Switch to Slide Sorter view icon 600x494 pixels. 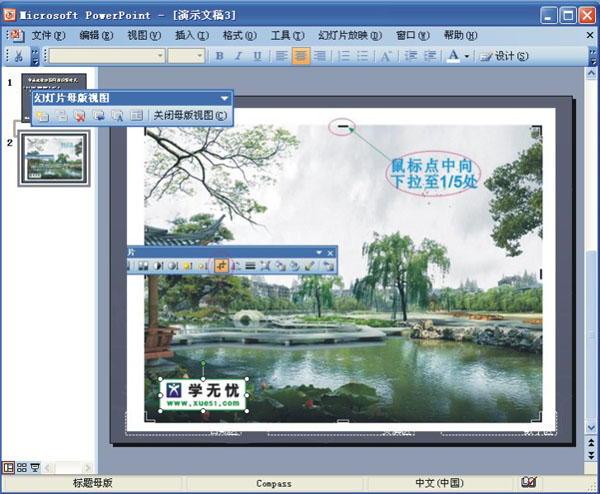coord(22,468)
